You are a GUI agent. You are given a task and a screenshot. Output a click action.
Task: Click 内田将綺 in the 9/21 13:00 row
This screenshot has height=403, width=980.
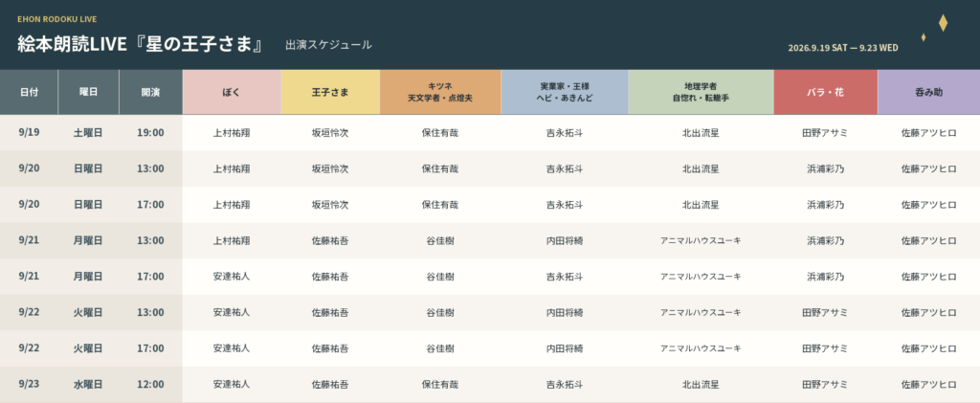(565, 240)
